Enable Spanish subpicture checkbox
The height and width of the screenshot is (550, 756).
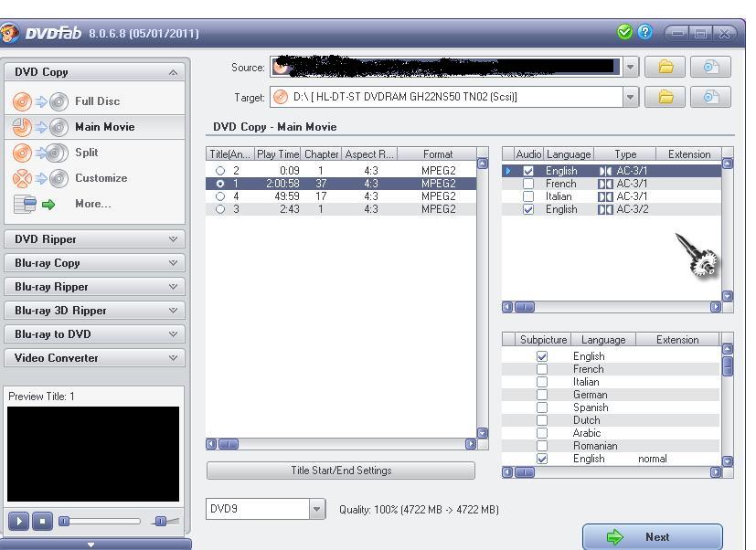[x=542, y=407]
